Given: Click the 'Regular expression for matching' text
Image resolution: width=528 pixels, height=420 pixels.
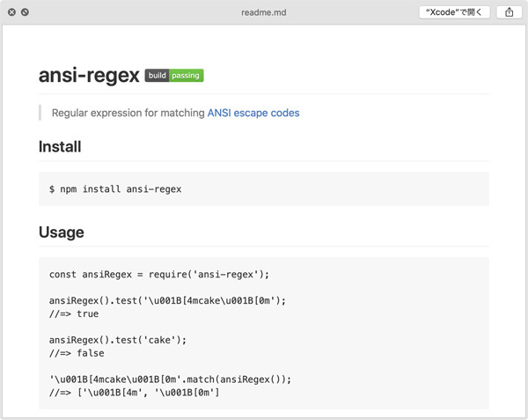Looking at the screenshot, I should [x=128, y=113].
